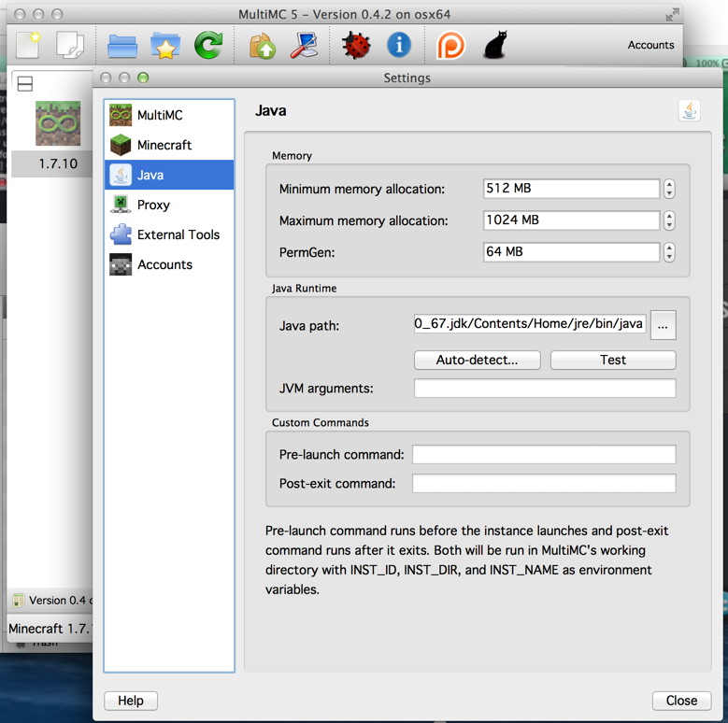728x723 pixels.
Task: Click the PermGen value field
Action: (x=571, y=252)
